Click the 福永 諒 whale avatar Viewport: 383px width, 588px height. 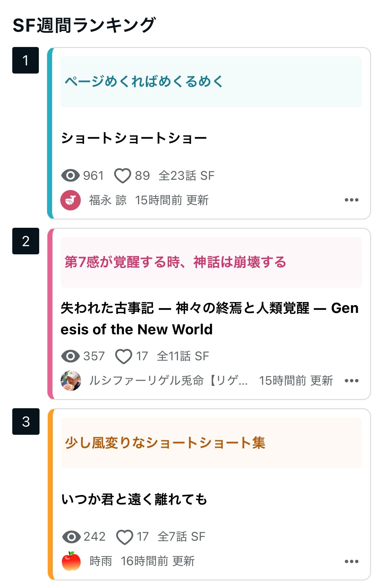(x=71, y=200)
